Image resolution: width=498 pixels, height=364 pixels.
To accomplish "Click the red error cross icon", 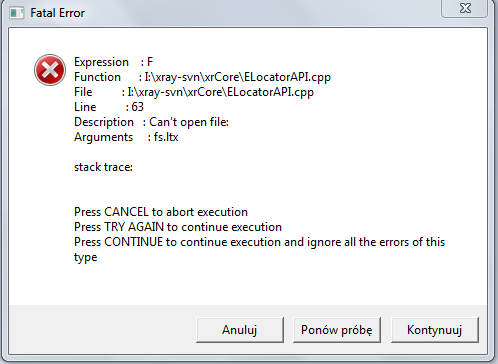I will (50, 70).
